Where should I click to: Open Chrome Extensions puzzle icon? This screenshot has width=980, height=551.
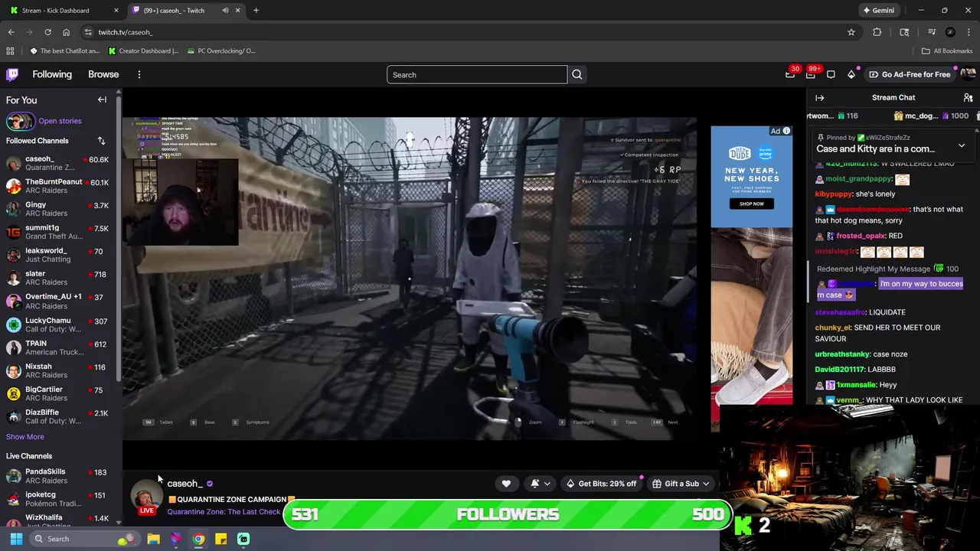(x=877, y=32)
